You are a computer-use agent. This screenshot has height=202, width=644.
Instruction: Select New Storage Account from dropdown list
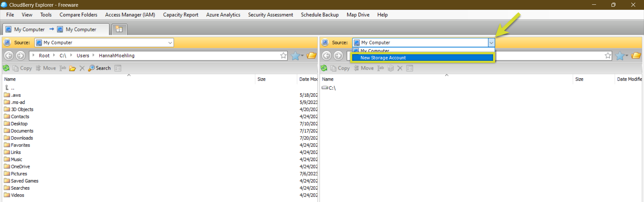[423, 58]
